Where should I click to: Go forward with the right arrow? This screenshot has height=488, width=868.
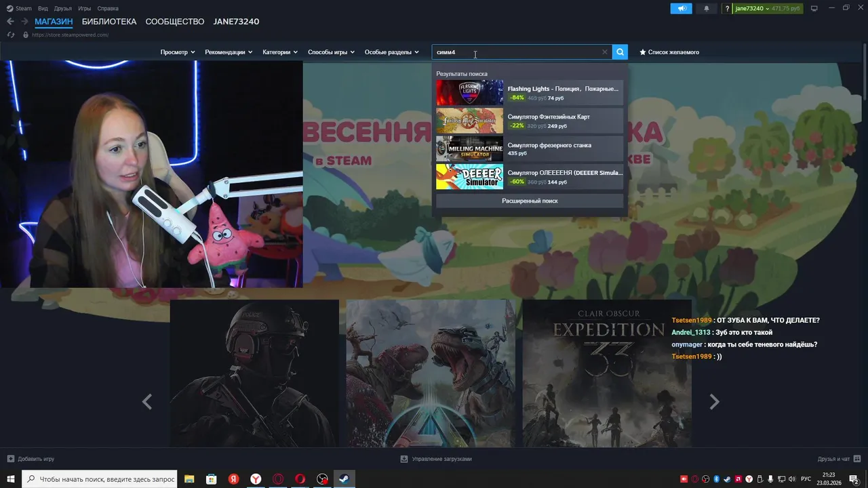pyautogui.click(x=24, y=22)
